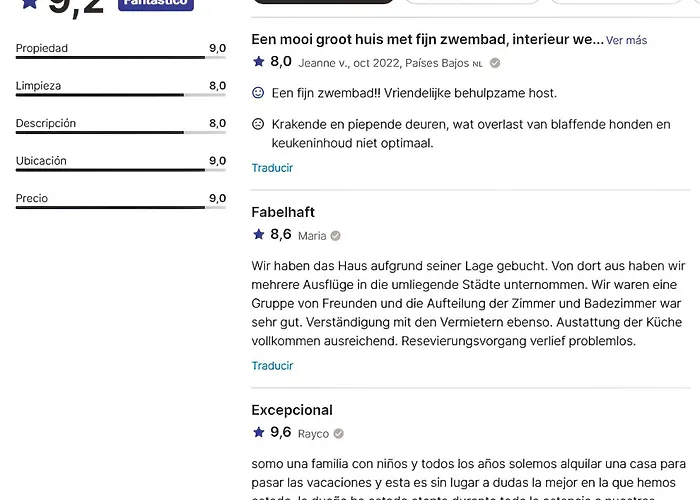700x500 pixels.
Task: Click the blue star beside Rayco's 9,6 score
Action: click(x=258, y=432)
